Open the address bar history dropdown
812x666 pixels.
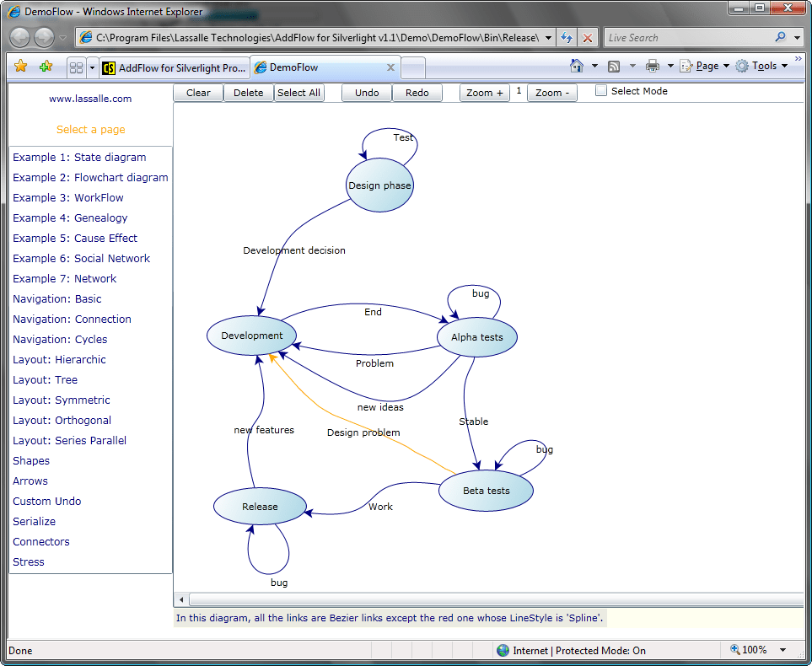546,37
